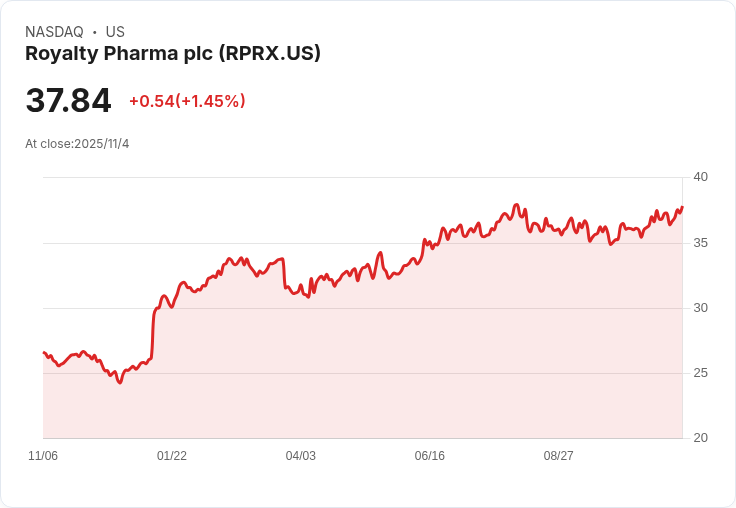Click the 37.84 closing price
Screen dimensions: 736x508
click(x=68, y=101)
